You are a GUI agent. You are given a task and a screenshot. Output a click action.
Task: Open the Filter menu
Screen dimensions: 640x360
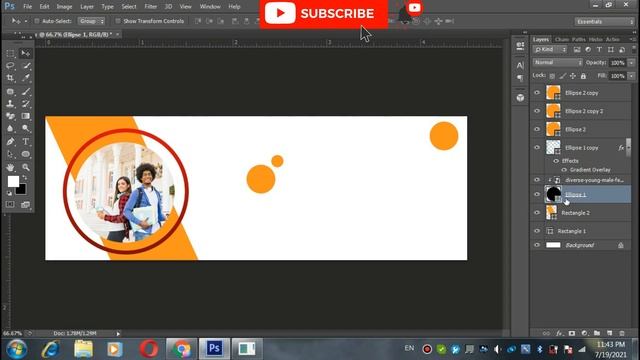click(x=151, y=7)
